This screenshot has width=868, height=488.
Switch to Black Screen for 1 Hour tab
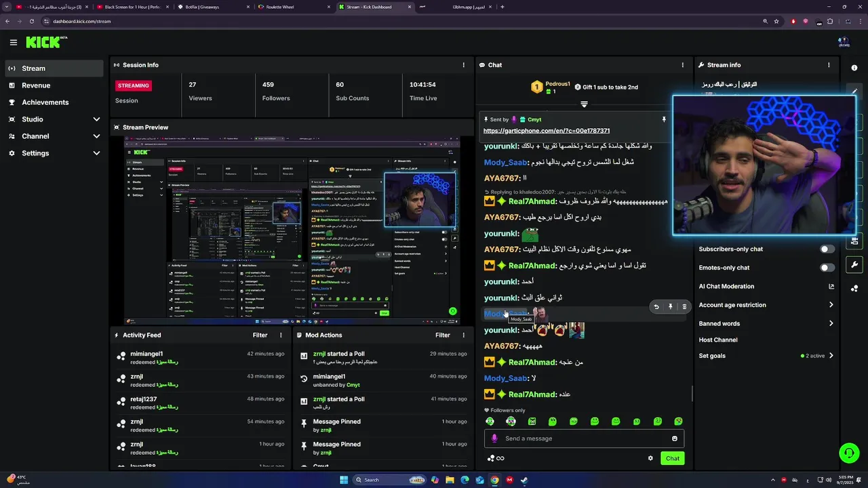[x=133, y=7]
